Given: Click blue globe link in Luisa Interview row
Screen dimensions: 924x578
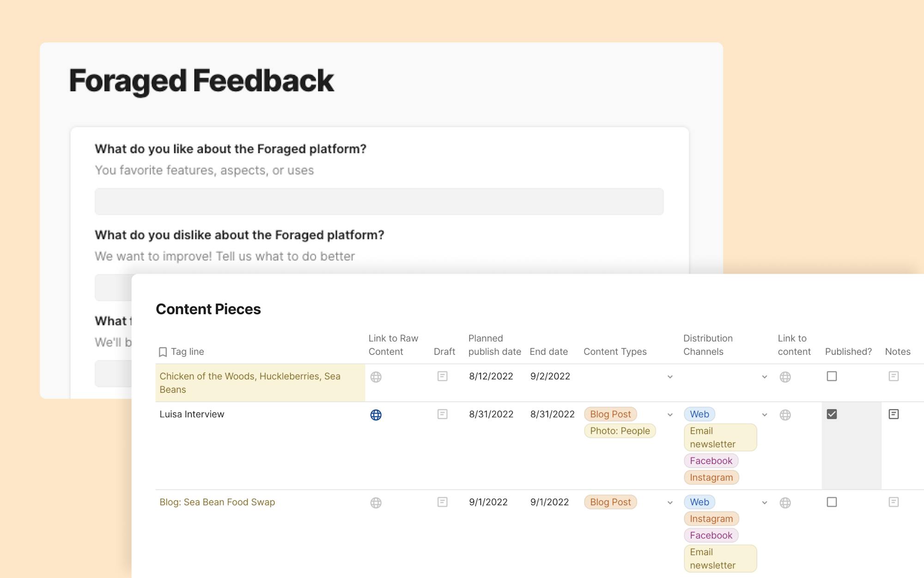Looking at the screenshot, I should [x=376, y=415].
